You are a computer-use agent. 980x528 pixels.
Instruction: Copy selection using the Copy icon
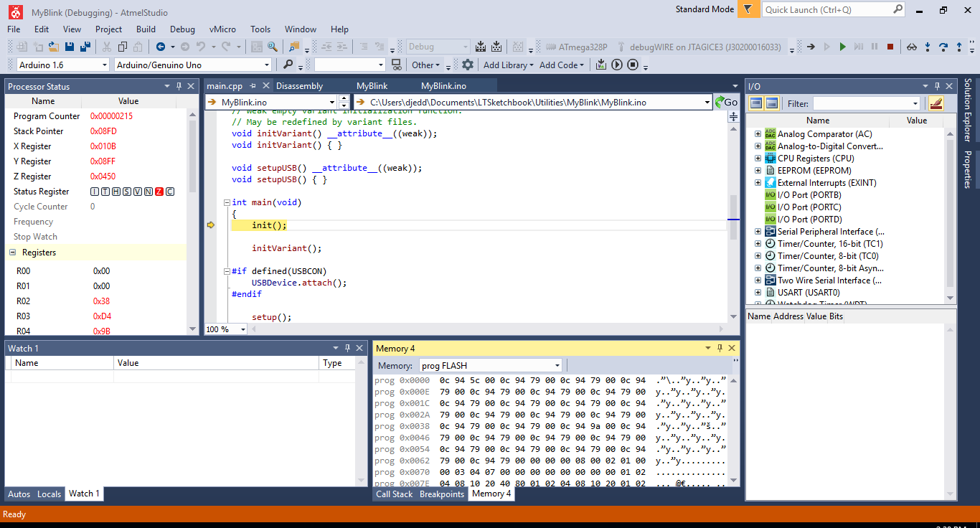[x=123, y=47]
